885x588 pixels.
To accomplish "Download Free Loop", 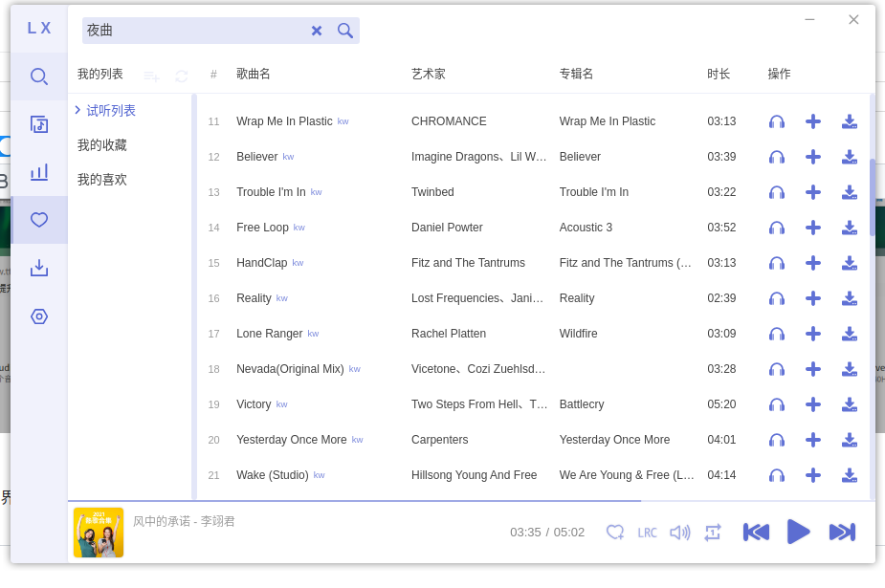I will 849,228.
